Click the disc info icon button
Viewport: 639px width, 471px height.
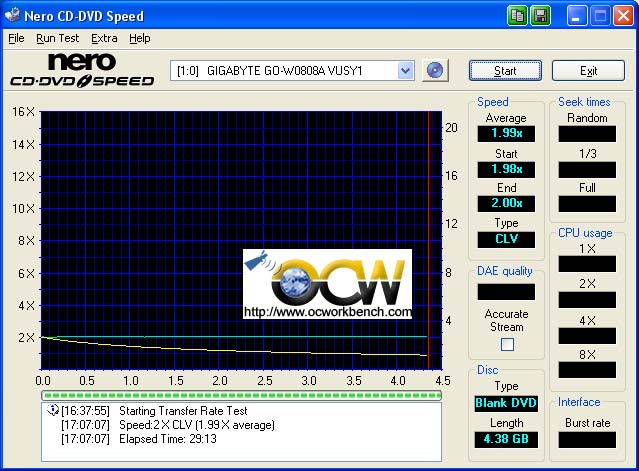435,70
